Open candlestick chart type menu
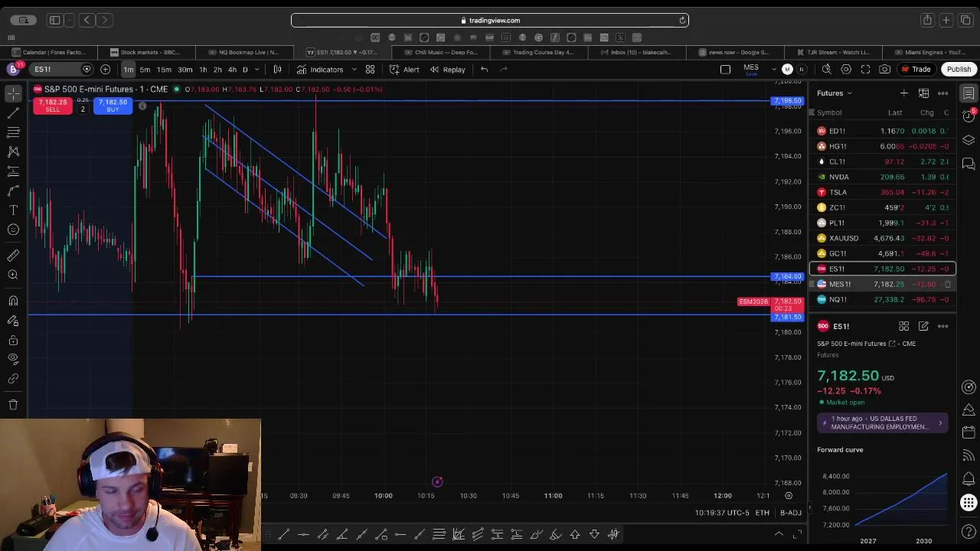The width and height of the screenshot is (980, 551). [277, 70]
